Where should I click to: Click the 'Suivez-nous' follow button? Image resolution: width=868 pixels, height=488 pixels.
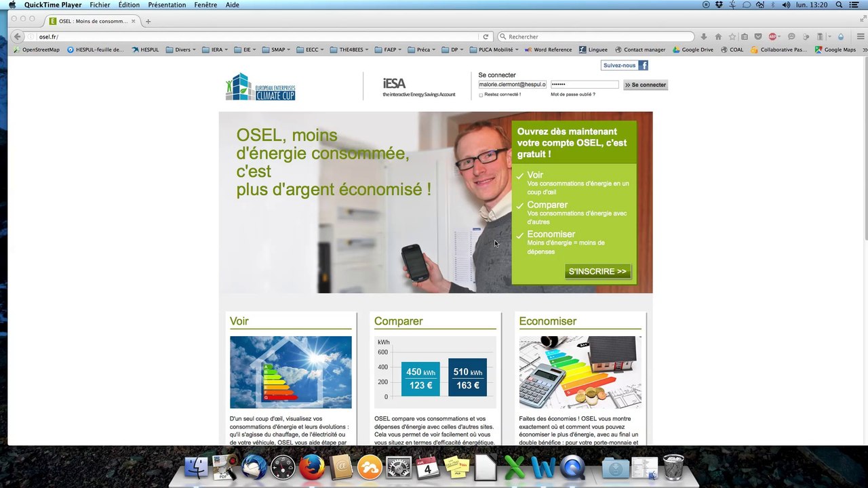coord(619,65)
